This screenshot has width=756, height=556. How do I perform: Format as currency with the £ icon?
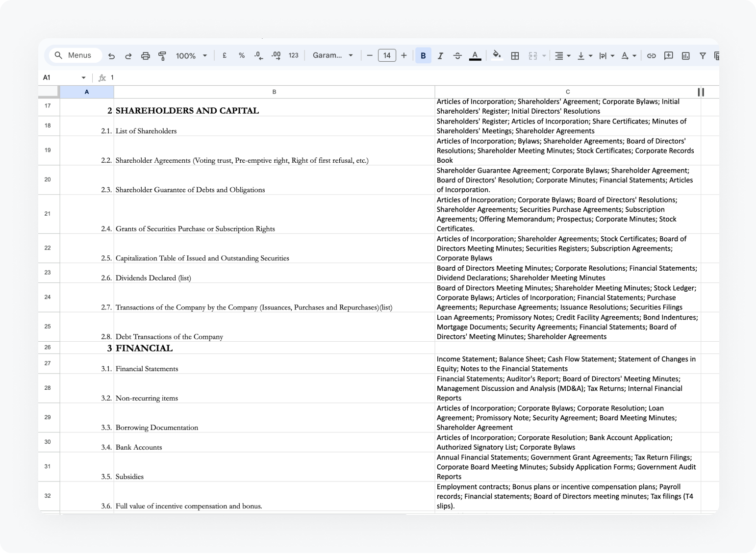click(x=225, y=55)
